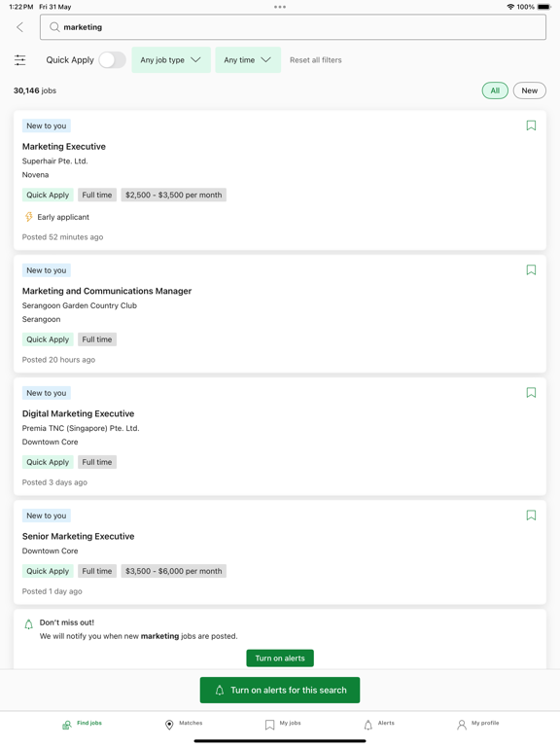Open the filter settings sliders icon
The image size is (560, 747).
(20, 60)
